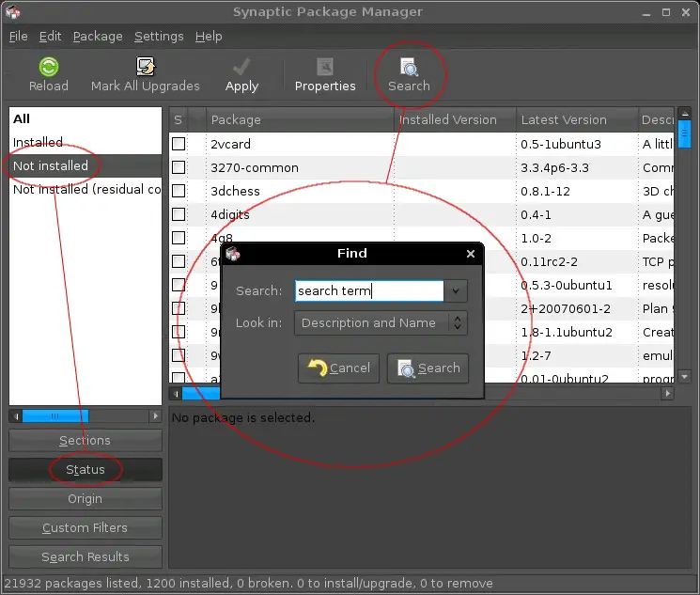This screenshot has height=595, width=700.
Task: Click the package list vertical scrollbar thumb
Action: (684, 134)
